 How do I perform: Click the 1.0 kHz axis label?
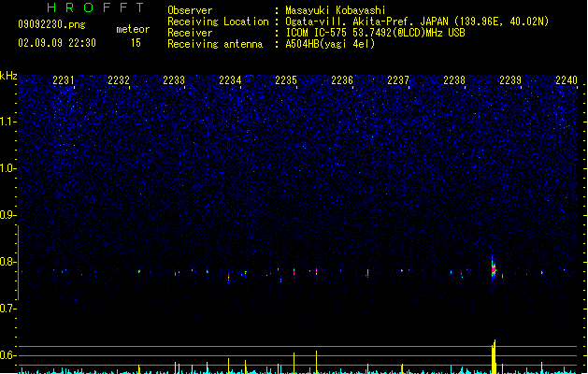click(8, 168)
